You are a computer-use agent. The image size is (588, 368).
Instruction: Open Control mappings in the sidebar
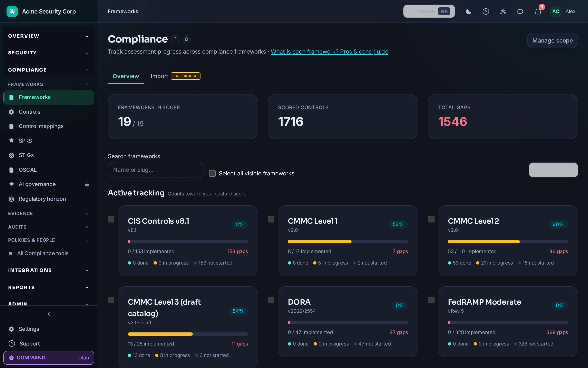tap(49, 126)
